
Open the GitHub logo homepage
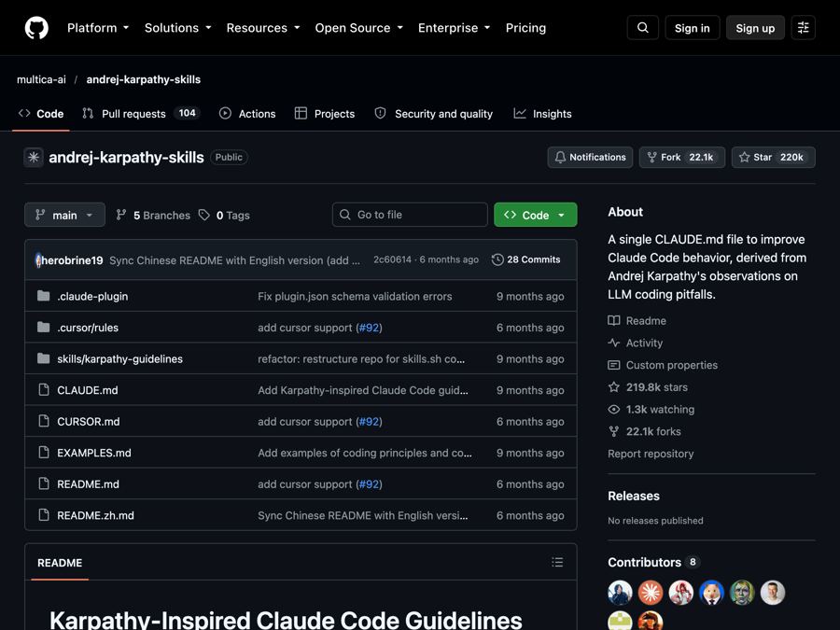coord(36,28)
